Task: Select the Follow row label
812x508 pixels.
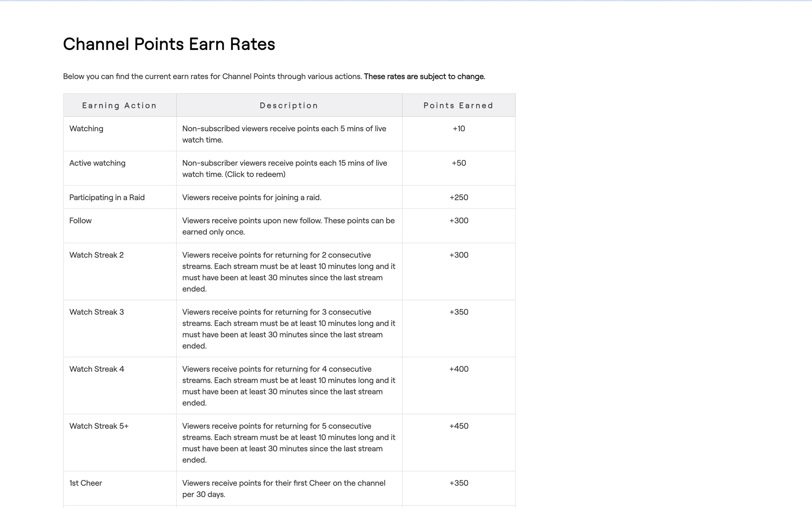Action: 80,221
